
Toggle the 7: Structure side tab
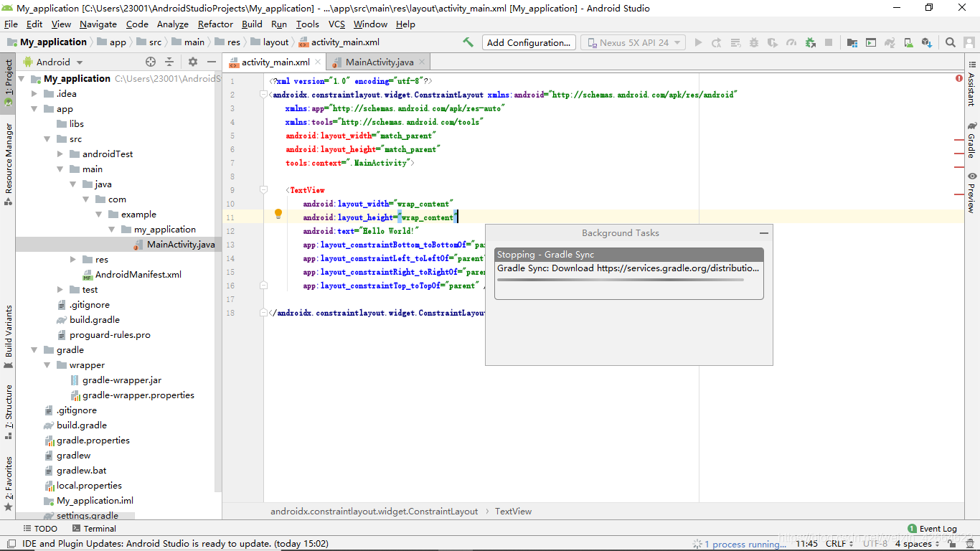tap(8, 412)
